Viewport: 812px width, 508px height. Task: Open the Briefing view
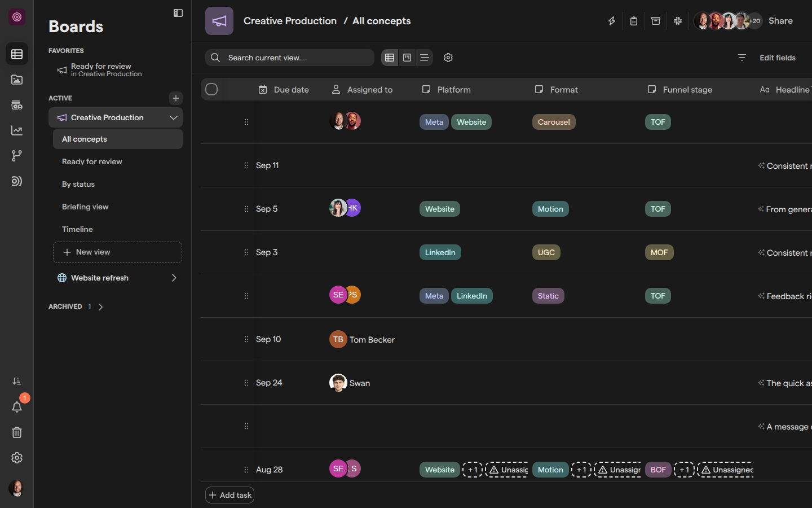pyautogui.click(x=118, y=207)
